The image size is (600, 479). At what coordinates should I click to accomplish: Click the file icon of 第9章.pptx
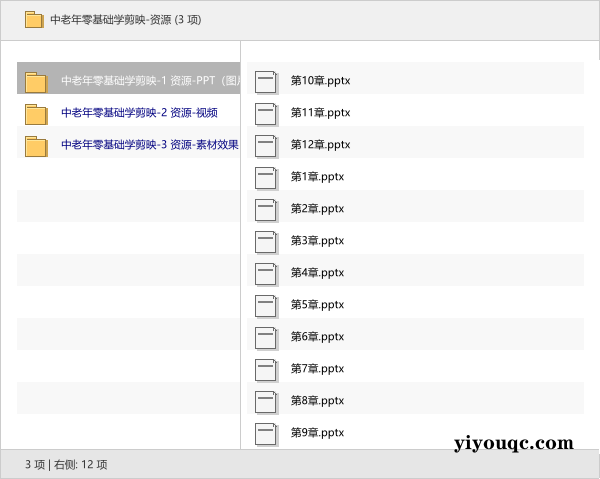[x=266, y=434]
